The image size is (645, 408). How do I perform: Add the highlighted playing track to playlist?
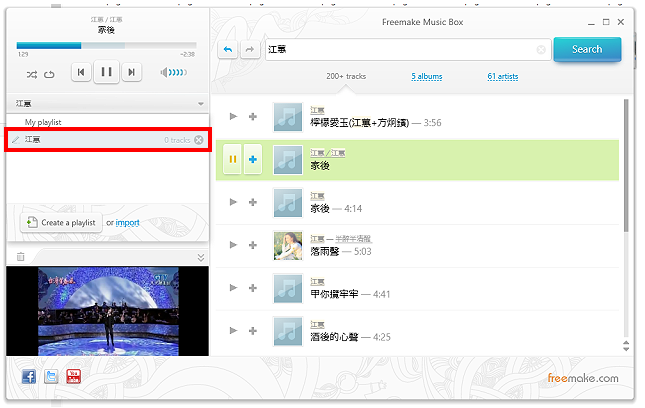tap(253, 159)
